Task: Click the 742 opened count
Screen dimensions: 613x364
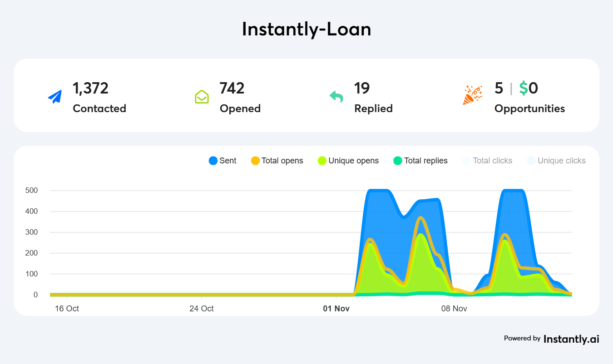Action: click(232, 88)
